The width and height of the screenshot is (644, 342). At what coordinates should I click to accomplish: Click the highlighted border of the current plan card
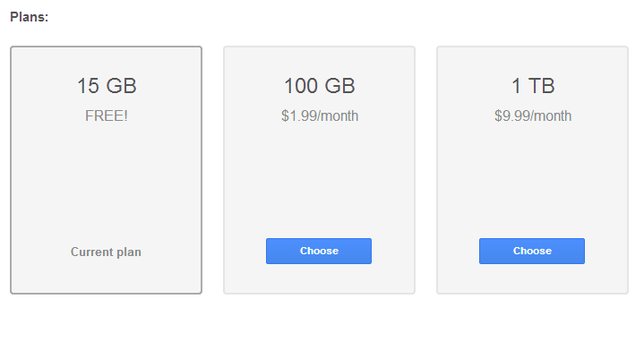point(11,170)
